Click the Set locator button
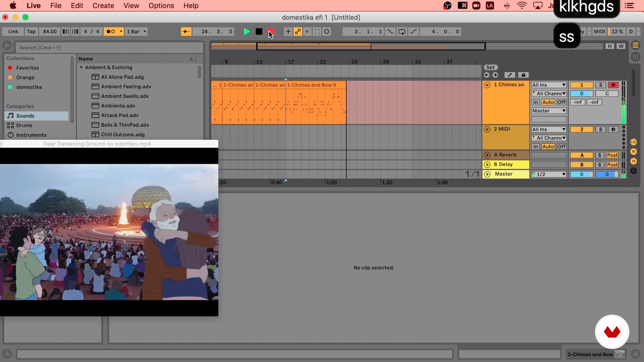This screenshot has width=644, height=362. pyautogui.click(x=490, y=67)
